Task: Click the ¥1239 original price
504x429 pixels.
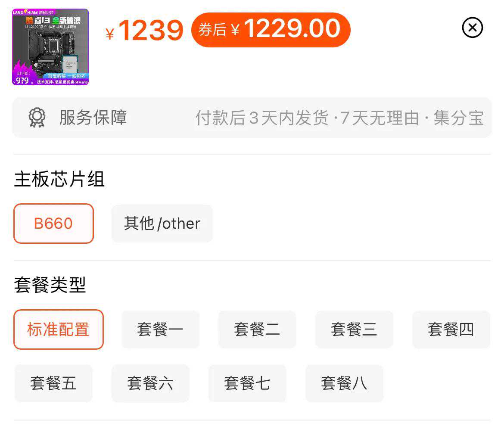Action: [x=145, y=31]
